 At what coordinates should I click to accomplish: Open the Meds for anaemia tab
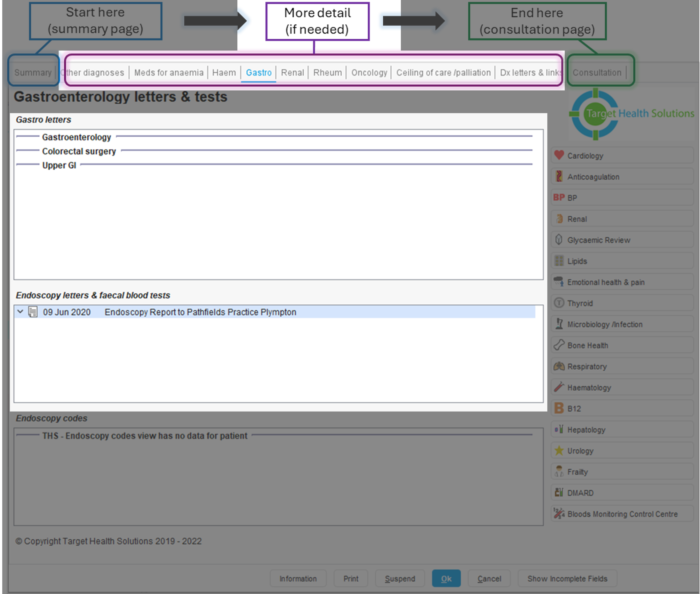(169, 72)
